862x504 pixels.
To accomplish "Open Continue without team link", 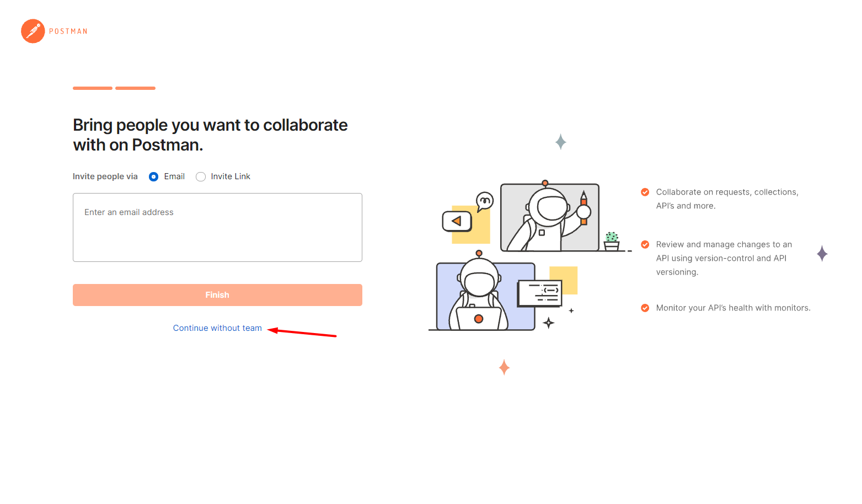I will click(x=217, y=328).
